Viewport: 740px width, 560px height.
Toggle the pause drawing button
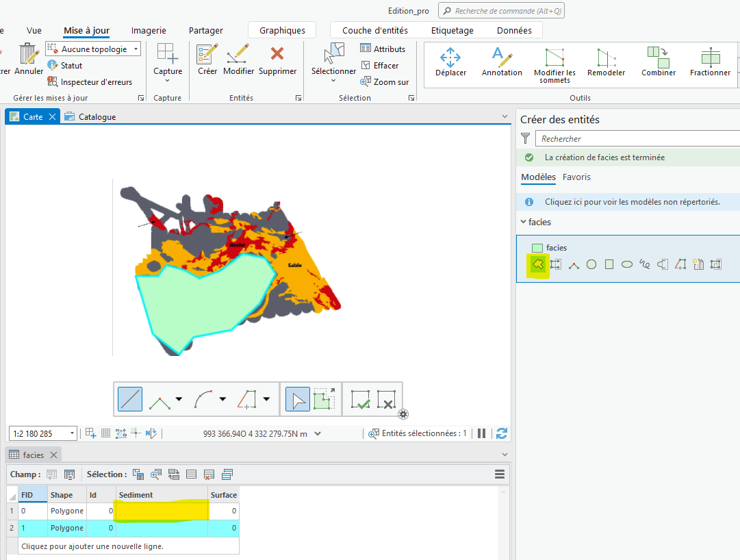tap(482, 433)
